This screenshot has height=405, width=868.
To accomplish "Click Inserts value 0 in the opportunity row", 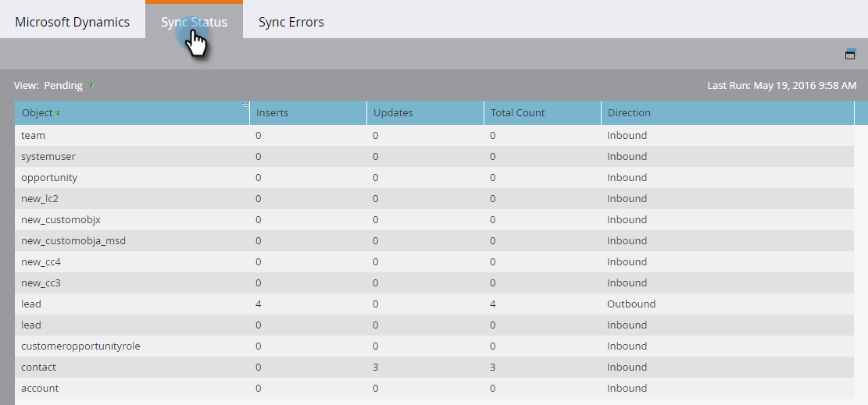I will tap(259, 178).
